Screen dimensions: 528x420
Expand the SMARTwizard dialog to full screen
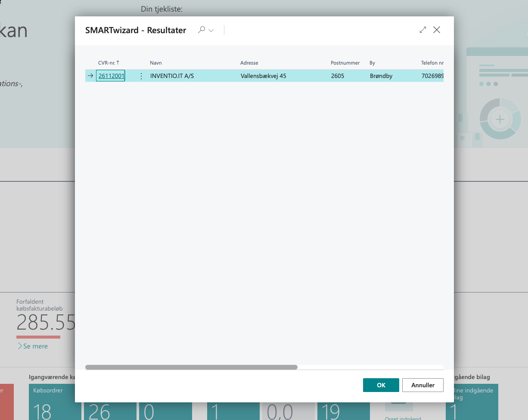422,30
